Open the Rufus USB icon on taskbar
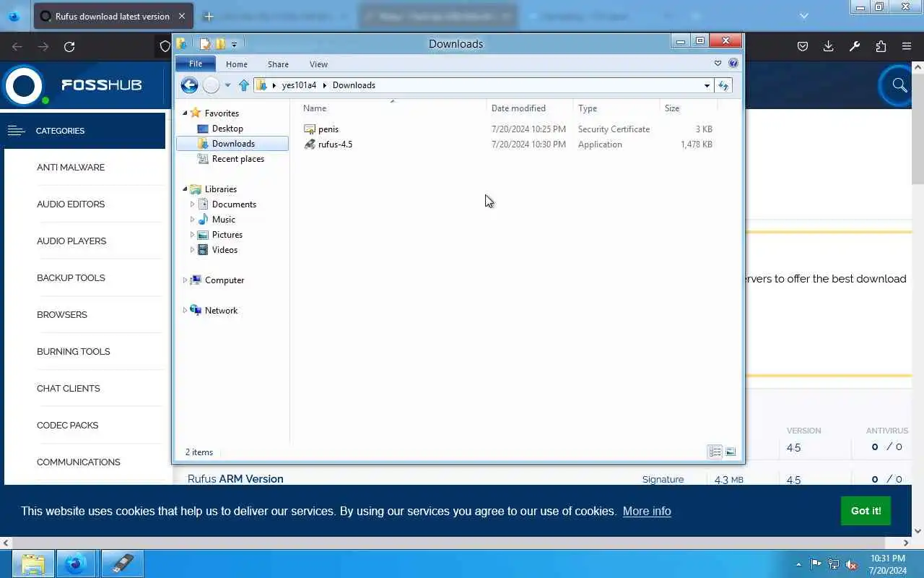 pos(122,564)
